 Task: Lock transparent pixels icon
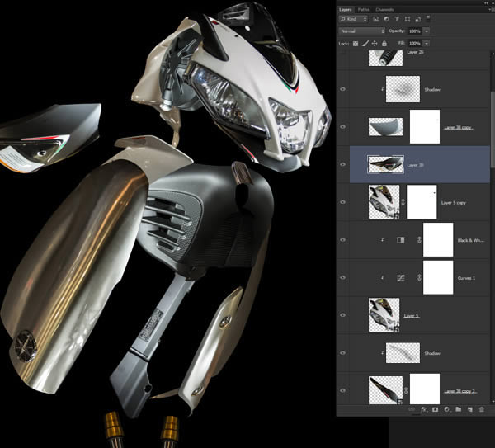click(x=356, y=44)
